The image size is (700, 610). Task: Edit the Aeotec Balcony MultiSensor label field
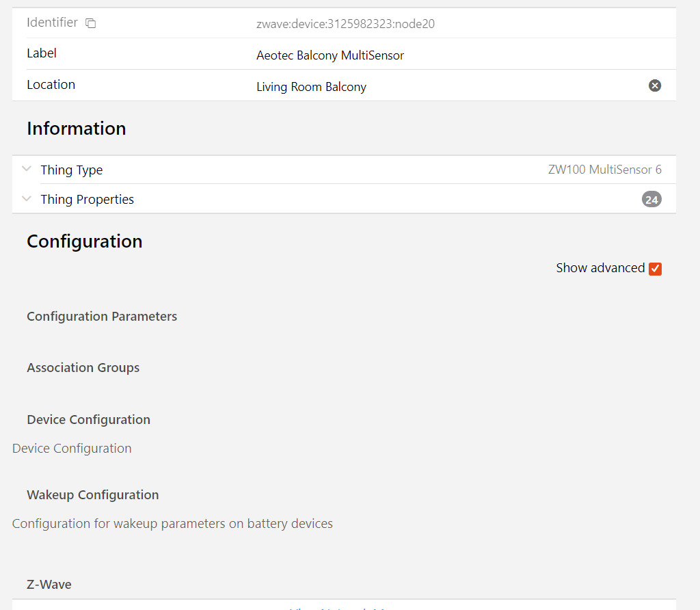[330, 55]
